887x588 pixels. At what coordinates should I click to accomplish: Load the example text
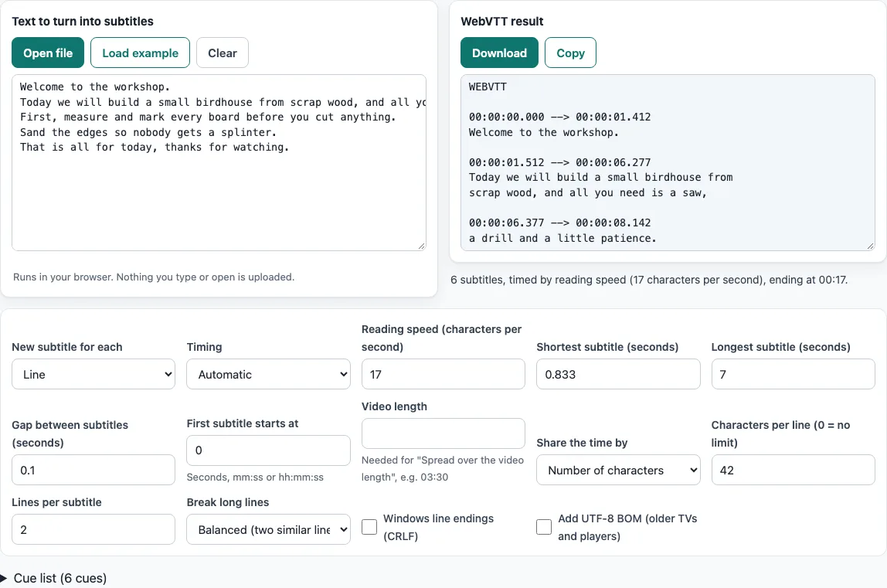tap(141, 53)
